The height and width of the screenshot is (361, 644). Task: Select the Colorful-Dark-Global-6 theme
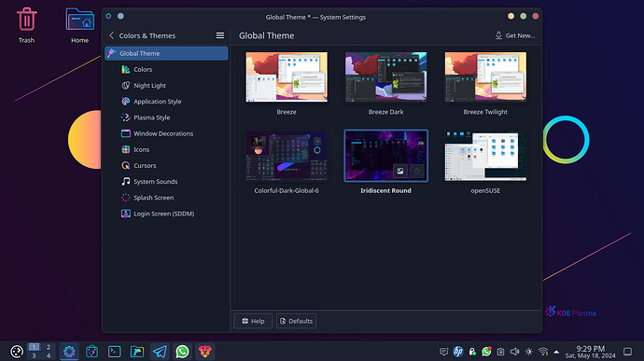coord(287,156)
